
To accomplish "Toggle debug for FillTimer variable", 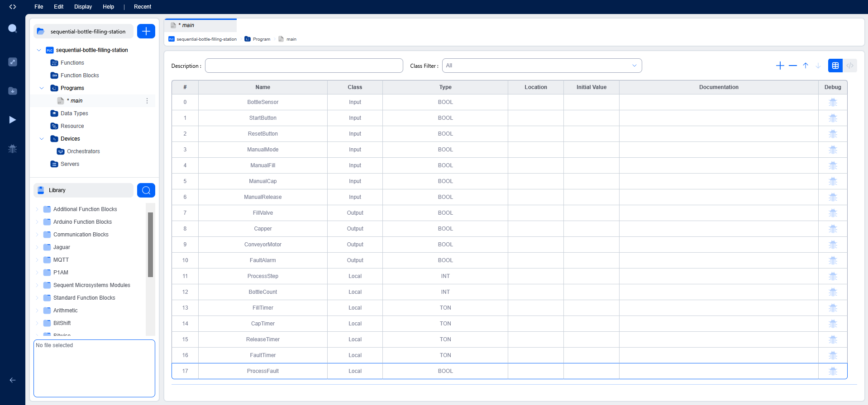I will tap(833, 308).
